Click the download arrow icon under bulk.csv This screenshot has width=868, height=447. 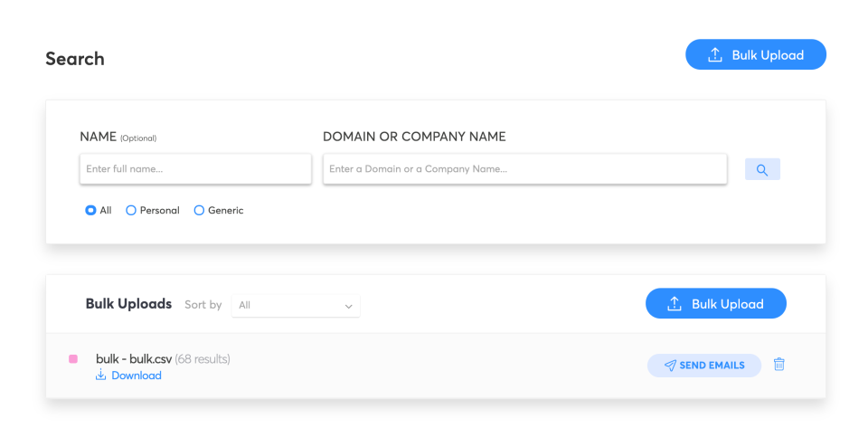(x=101, y=376)
